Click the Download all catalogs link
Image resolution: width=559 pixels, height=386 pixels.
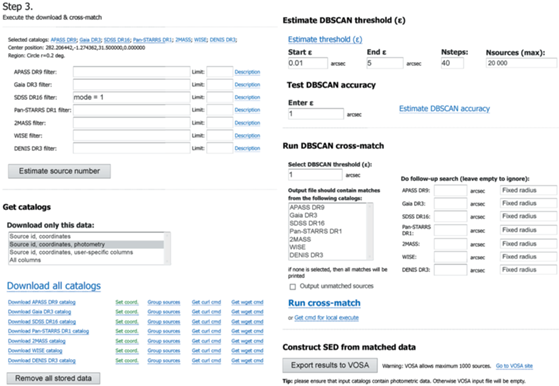click(54, 286)
